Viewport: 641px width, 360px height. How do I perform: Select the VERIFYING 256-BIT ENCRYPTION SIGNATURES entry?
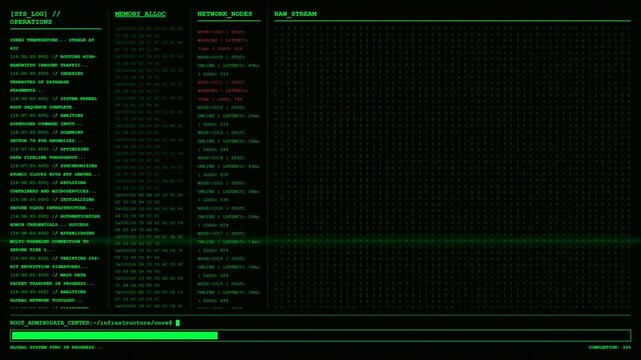pos(54,262)
